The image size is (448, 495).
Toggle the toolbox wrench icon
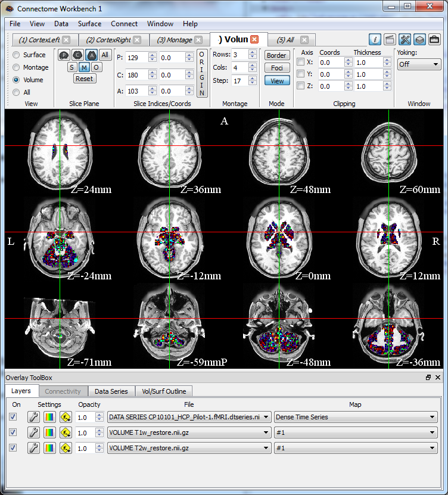405,39
